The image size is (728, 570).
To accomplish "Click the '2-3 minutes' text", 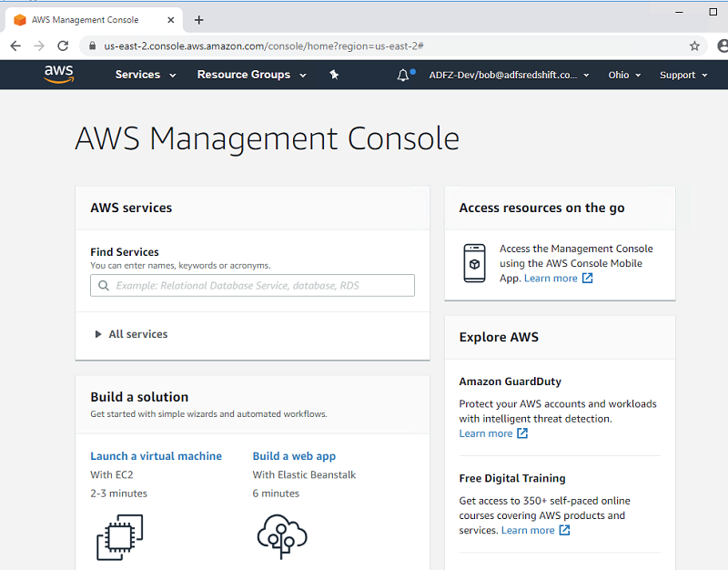I will pyautogui.click(x=118, y=494).
